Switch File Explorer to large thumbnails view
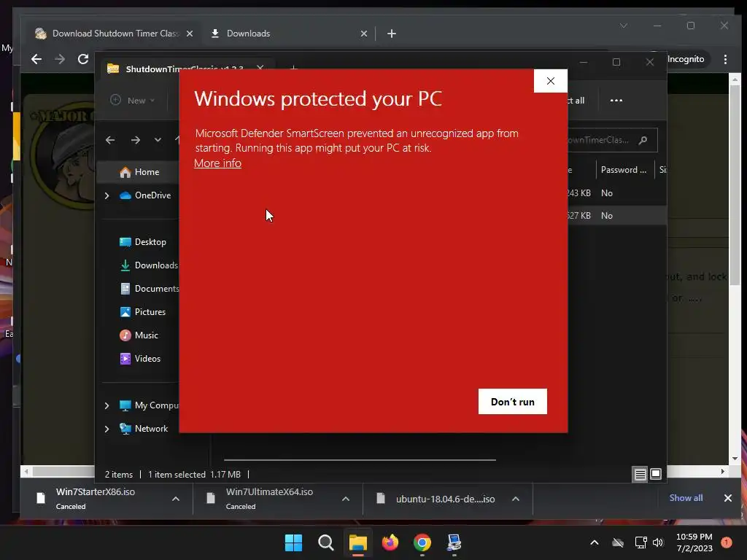This screenshot has width=747, height=560. click(x=656, y=474)
